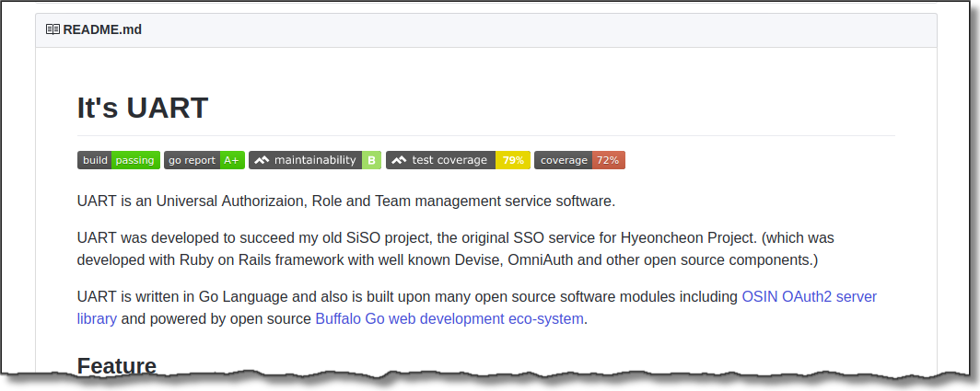Screen dimensions: 980x391
Task: Click the Code Climate logo on test coverage badge
Action: point(399,160)
